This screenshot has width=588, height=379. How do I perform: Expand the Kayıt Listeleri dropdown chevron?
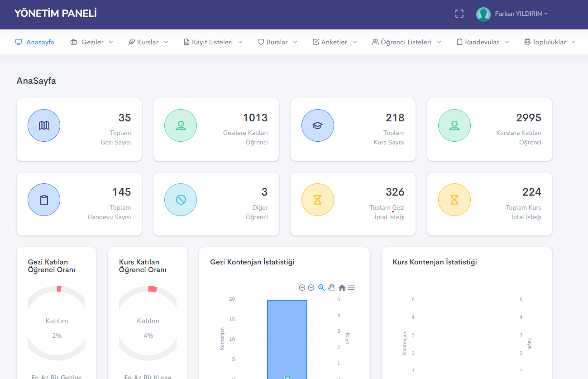pyautogui.click(x=240, y=42)
